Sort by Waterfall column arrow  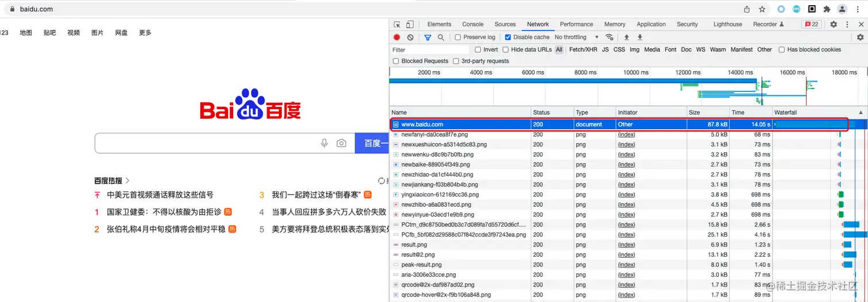[x=860, y=113]
